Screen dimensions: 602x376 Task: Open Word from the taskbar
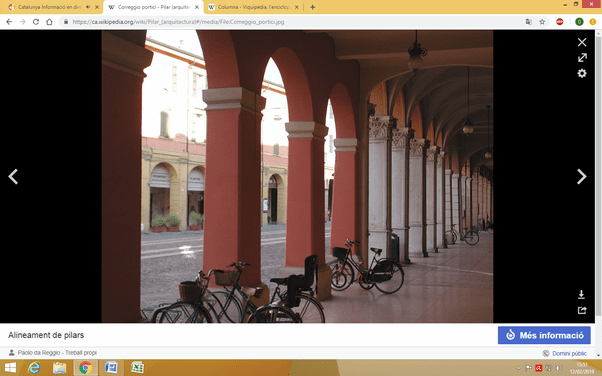(x=111, y=368)
